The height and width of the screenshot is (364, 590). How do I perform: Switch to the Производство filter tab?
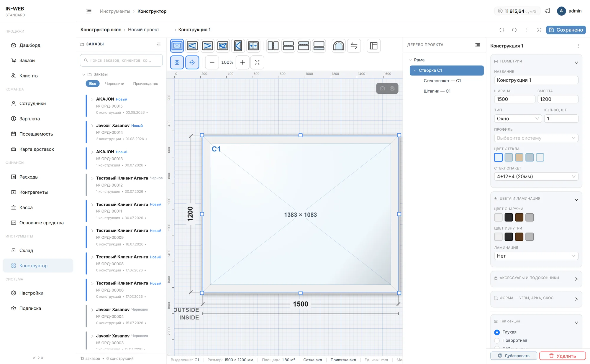(x=145, y=84)
